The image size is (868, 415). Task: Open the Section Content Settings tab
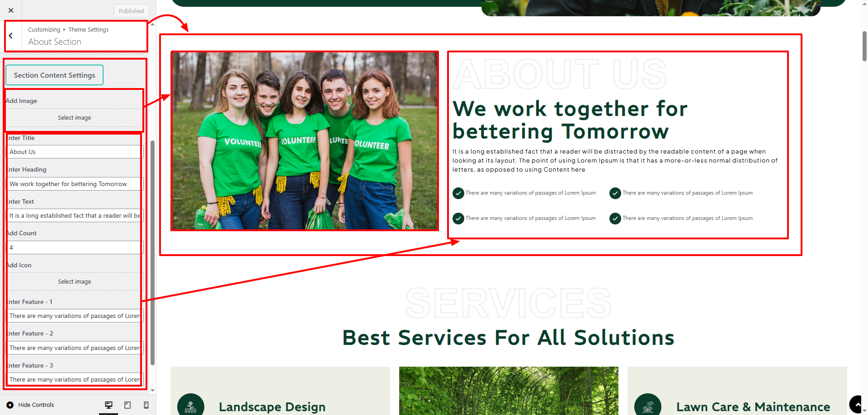coord(54,75)
